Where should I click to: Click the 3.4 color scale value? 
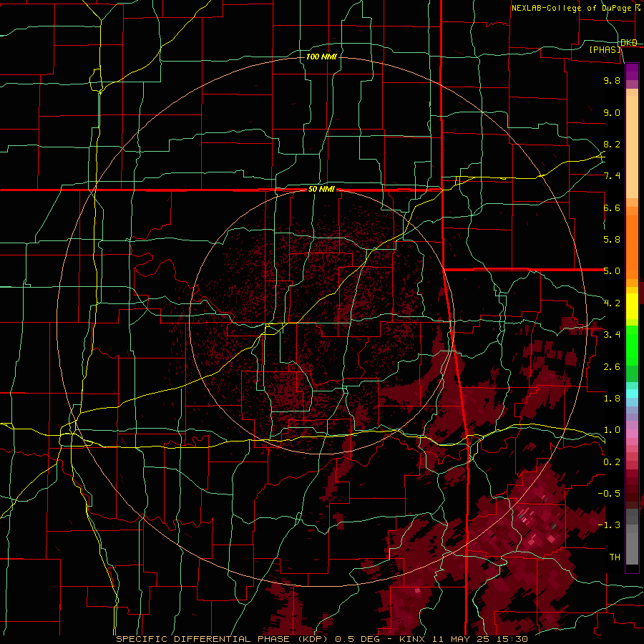pos(612,335)
